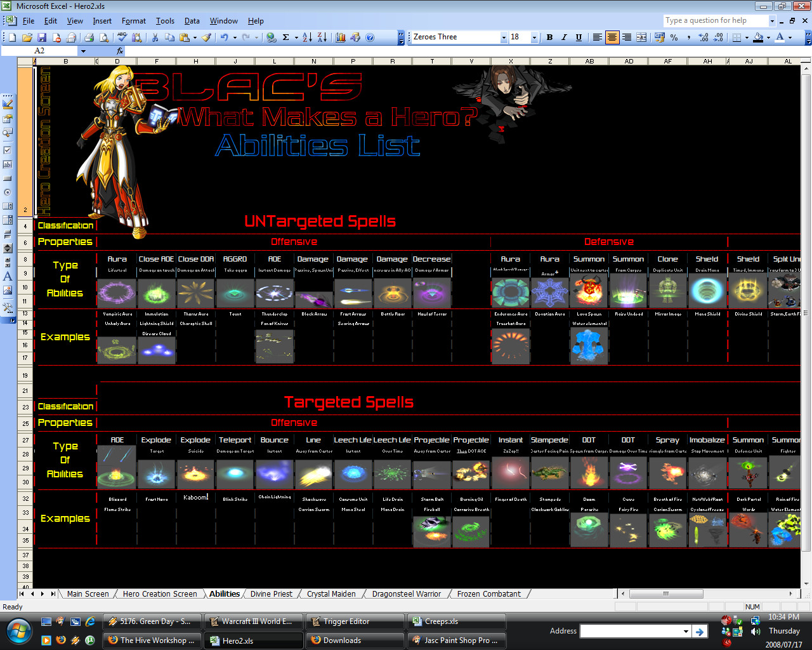Screen dimensions: 812x650
Task: Click the Merge and Center icon
Action: (641, 37)
